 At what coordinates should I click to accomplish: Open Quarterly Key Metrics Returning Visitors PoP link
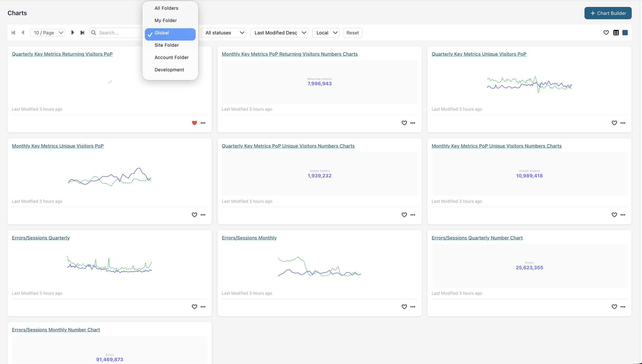[x=62, y=54]
